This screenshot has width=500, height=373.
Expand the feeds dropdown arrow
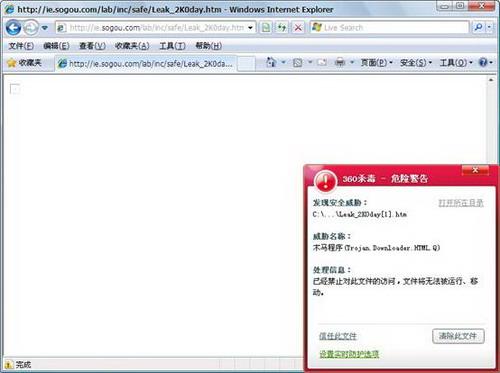(x=310, y=62)
